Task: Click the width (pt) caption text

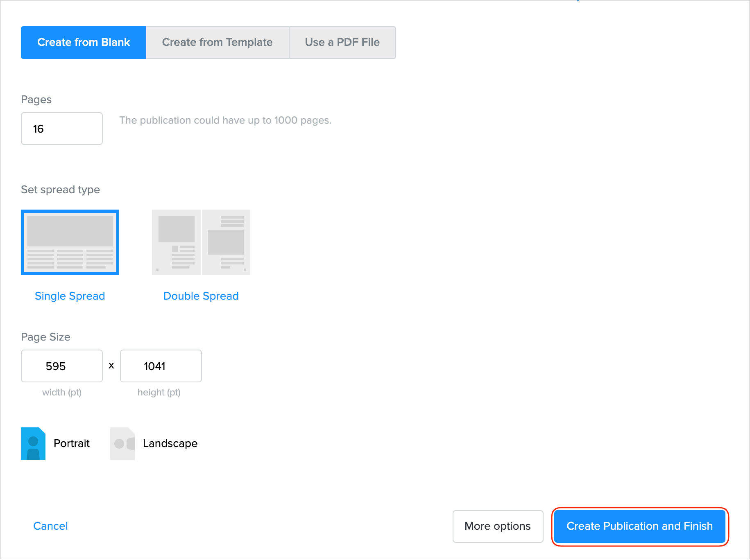Action: (x=62, y=392)
